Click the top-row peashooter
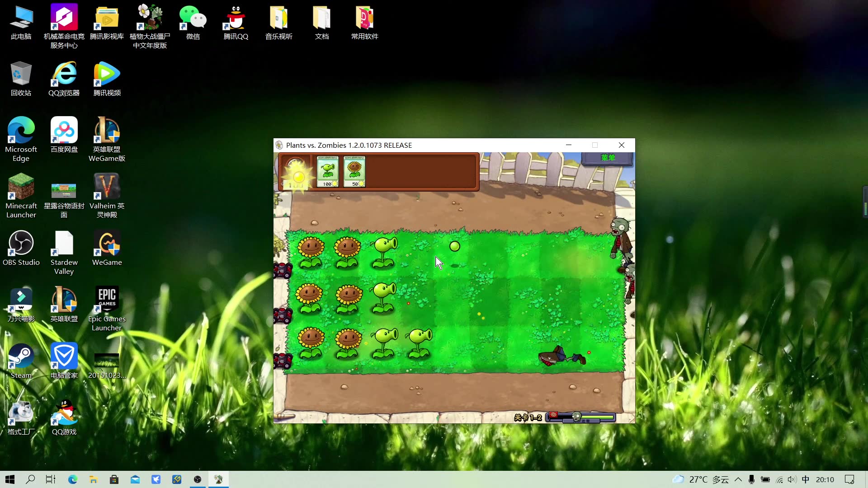The height and width of the screenshot is (488, 868). (384, 252)
